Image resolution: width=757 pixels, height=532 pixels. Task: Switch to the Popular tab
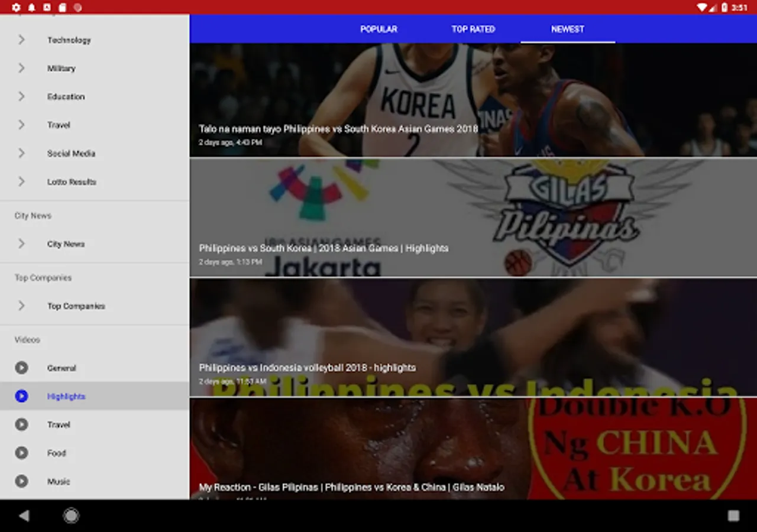tap(378, 29)
